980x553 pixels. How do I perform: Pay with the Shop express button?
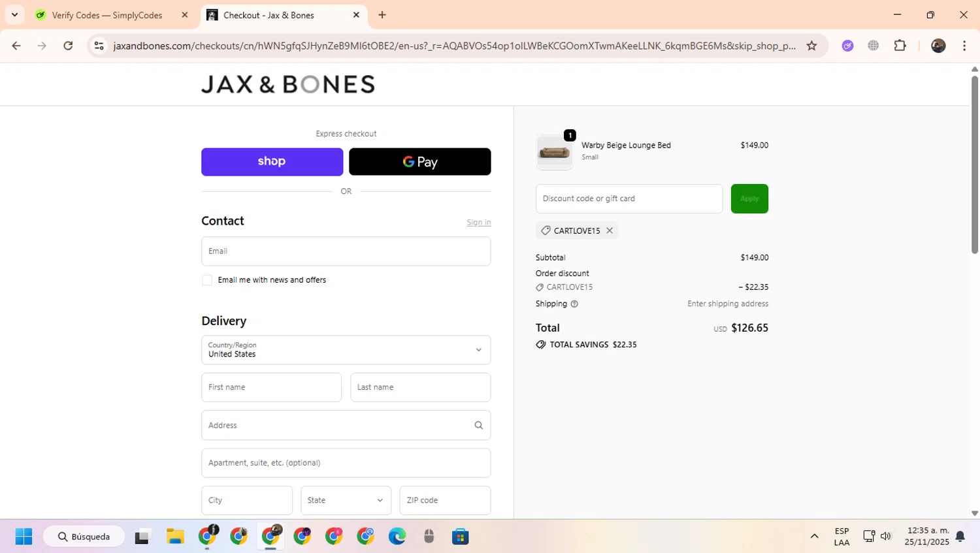tap(272, 161)
